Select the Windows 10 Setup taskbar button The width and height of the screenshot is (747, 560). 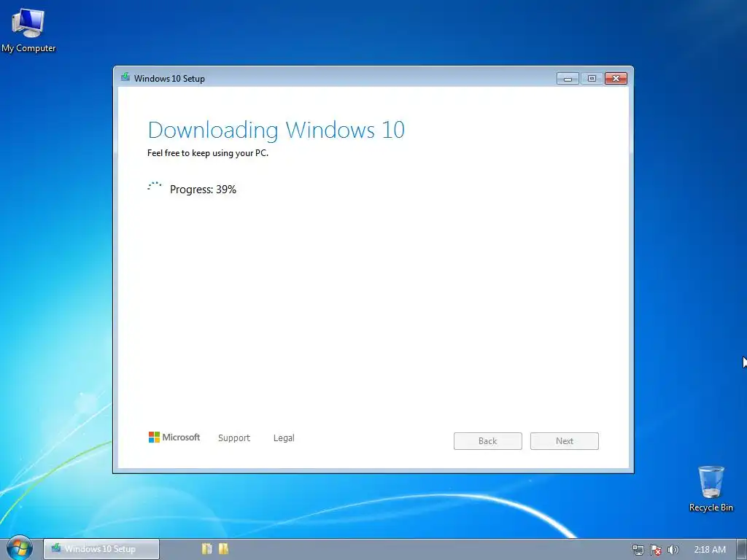coord(101,549)
